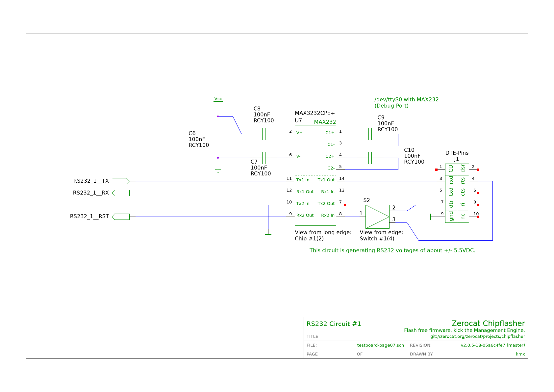Screen dimensions: 554x392
Task: Click the testboard-page07.sch file name
Action: tap(381, 345)
